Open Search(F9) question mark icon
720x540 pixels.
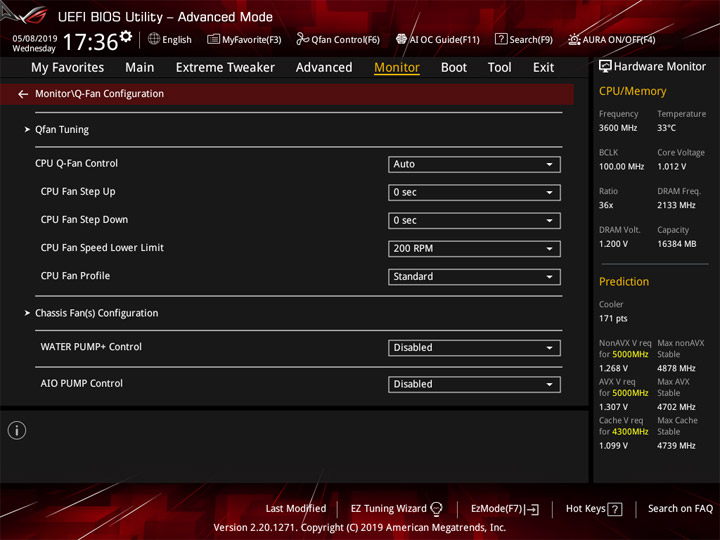tap(501, 39)
